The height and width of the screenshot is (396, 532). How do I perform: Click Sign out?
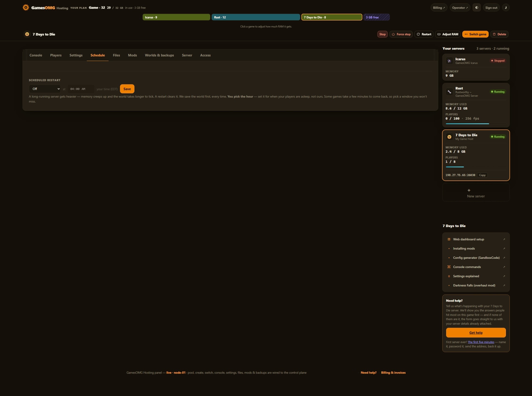(491, 8)
